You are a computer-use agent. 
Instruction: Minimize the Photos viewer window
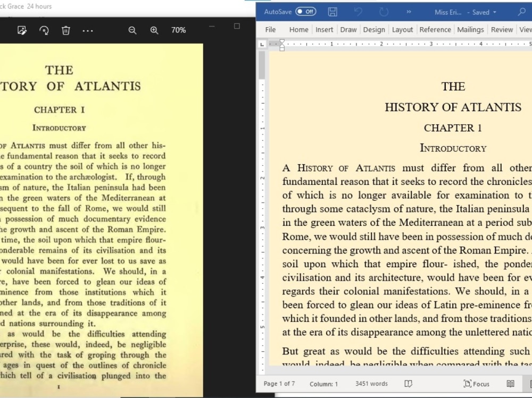(212, 26)
